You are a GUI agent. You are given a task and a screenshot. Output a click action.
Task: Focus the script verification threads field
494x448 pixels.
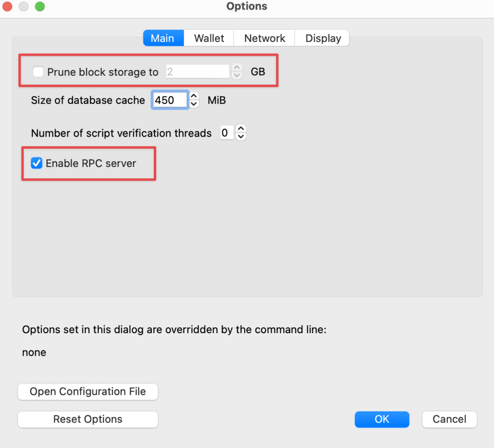[226, 133]
